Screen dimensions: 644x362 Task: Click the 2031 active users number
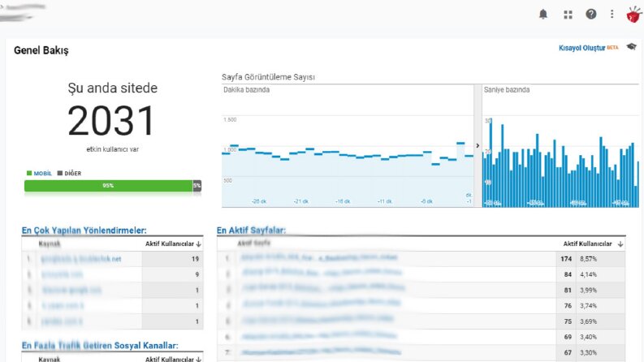click(x=111, y=121)
